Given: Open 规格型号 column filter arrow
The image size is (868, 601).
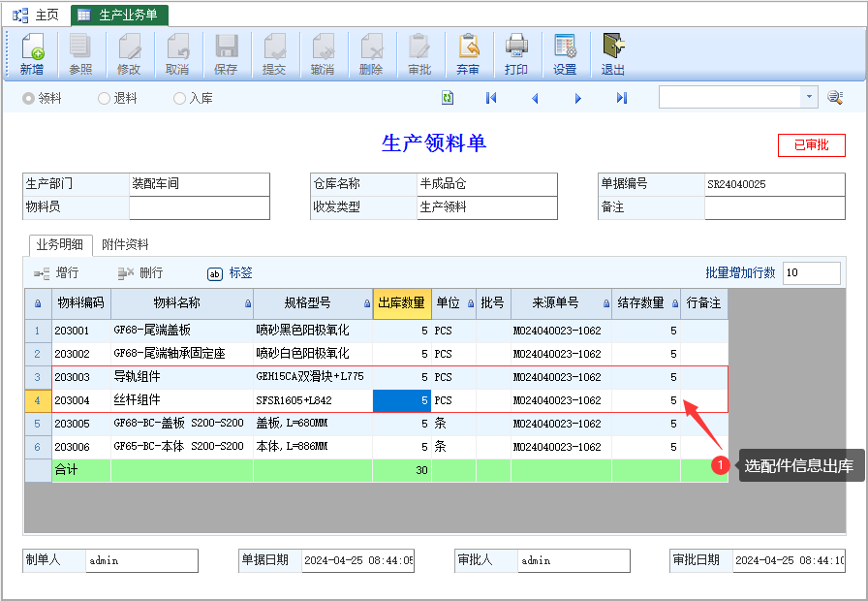Looking at the screenshot, I should 366,303.
